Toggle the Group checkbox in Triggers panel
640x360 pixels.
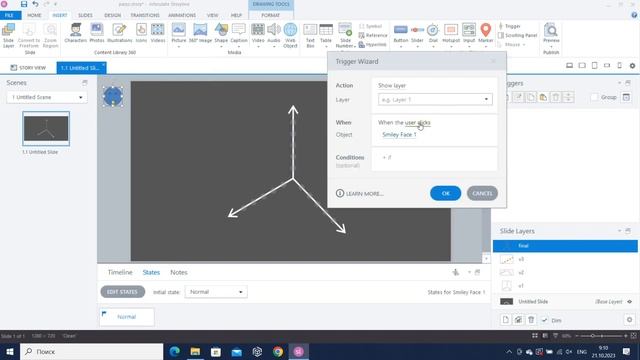coord(594,97)
